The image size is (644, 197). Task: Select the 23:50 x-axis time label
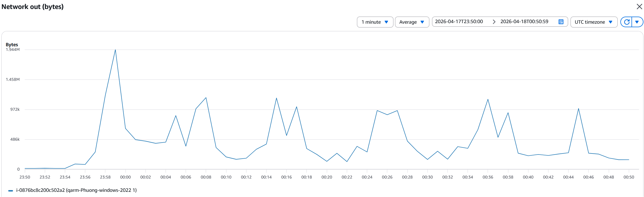click(25, 177)
